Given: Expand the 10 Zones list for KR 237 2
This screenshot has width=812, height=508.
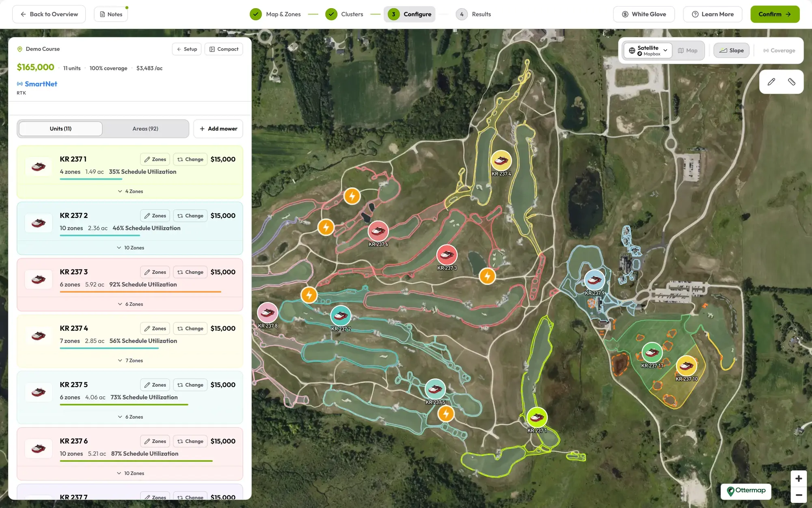Looking at the screenshot, I should [130, 247].
